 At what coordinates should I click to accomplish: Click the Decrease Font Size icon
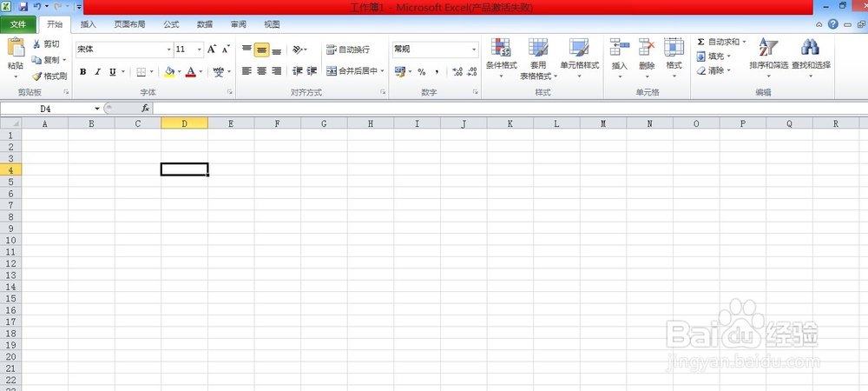click(x=226, y=50)
